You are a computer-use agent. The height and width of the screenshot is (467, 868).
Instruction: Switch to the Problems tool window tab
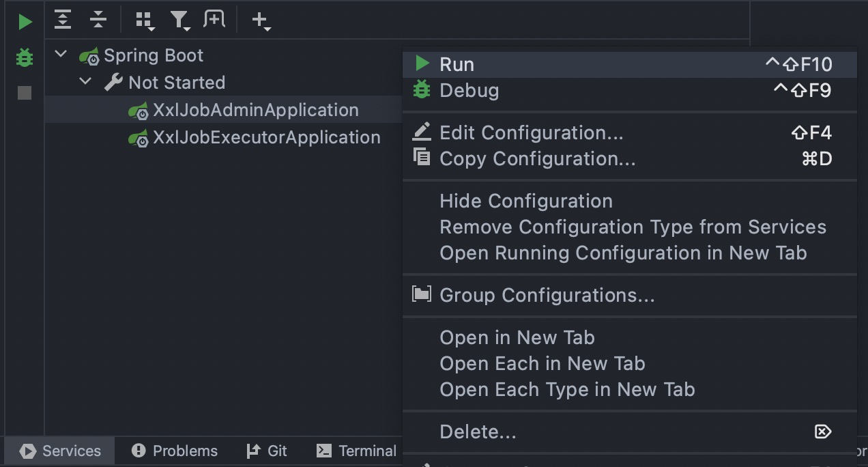coord(175,451)
